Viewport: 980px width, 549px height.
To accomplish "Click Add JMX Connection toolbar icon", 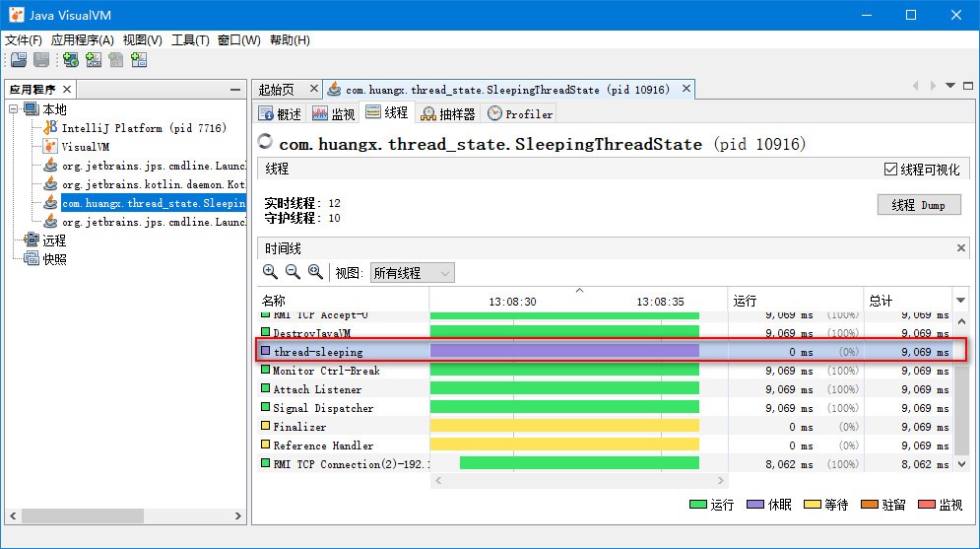I will coord(94,60).
